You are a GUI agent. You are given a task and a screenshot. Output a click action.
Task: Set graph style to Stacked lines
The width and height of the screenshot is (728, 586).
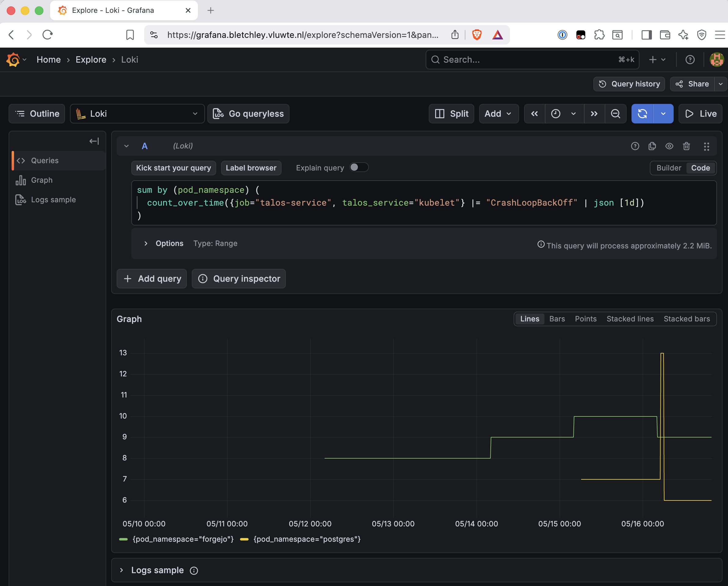click(630, 319)
